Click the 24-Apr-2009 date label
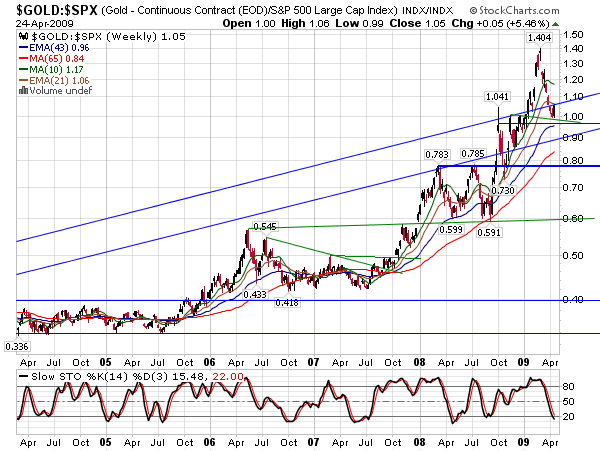 32,22
